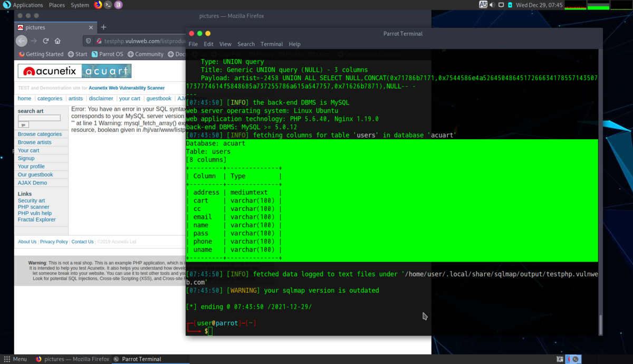Open the volume speaker icon in tray
Screen dimensions: 633x364
(x=492, y=5)
